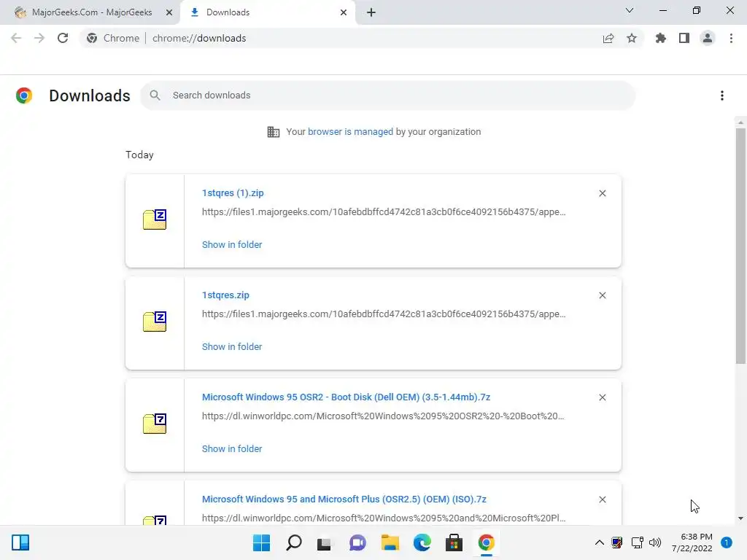Open Microsoft Store from the taskbar
Image resolution: width=747 pixels, height=560 pixels.
(454, 542)
